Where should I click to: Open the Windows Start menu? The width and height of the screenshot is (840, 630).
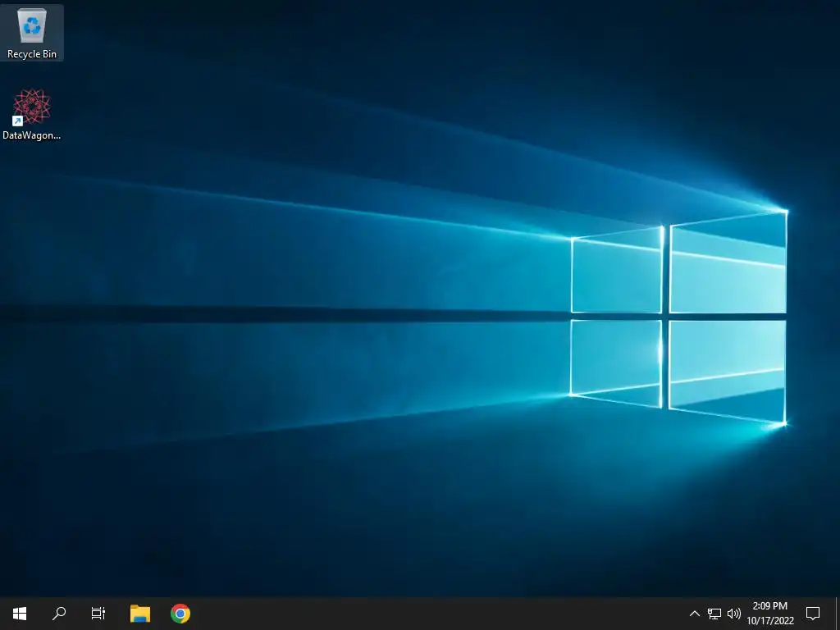20,614
